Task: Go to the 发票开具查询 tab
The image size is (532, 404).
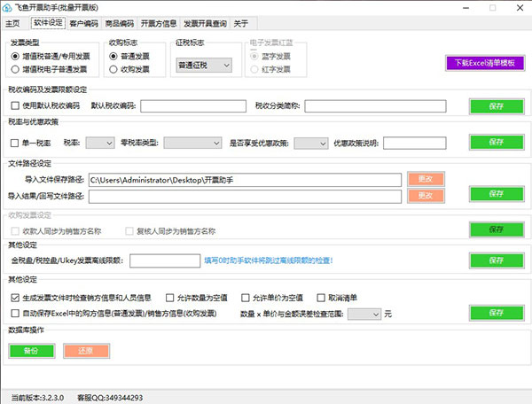Action: pos(205,24)
